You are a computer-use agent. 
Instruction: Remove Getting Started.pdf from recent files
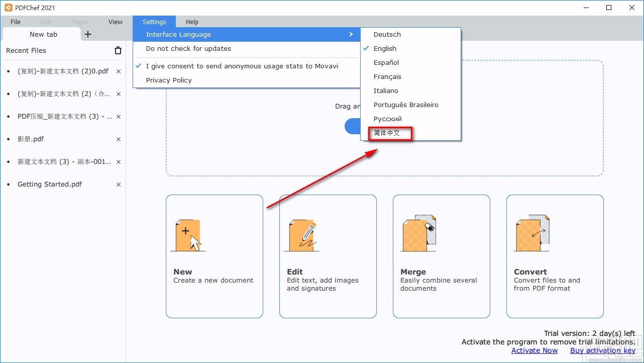tap(119, 185)
